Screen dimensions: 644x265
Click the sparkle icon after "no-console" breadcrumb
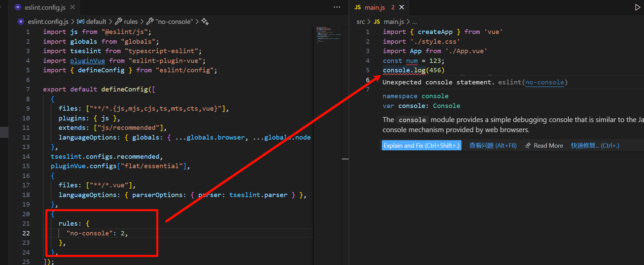(x=205, y=22)
